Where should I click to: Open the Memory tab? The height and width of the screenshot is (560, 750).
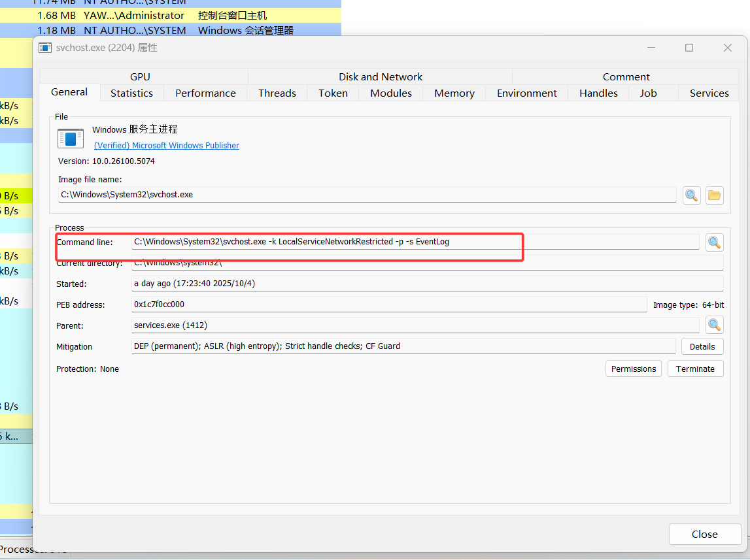(x=454, y=93)
